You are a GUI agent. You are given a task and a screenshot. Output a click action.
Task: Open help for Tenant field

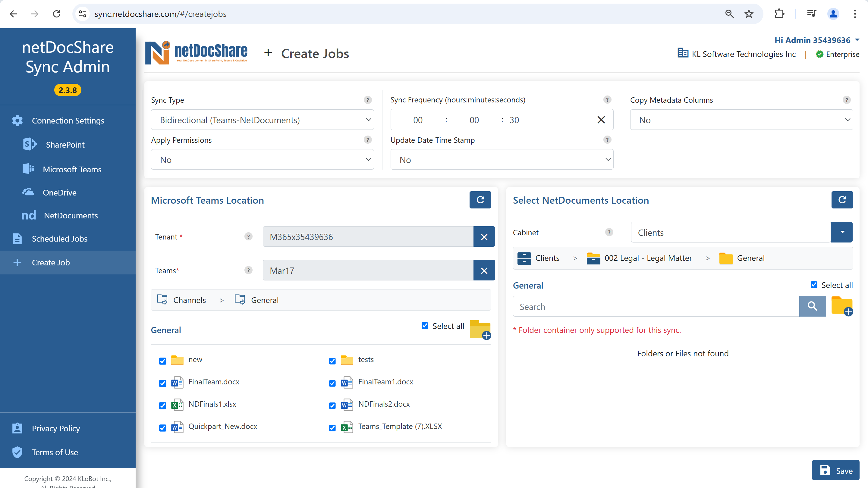pos(248,236)
